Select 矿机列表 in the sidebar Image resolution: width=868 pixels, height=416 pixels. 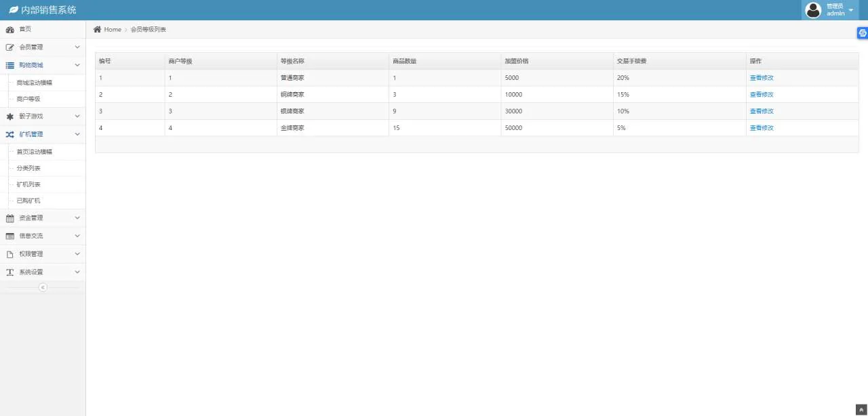pyautogui.click(x=28, y=184)
